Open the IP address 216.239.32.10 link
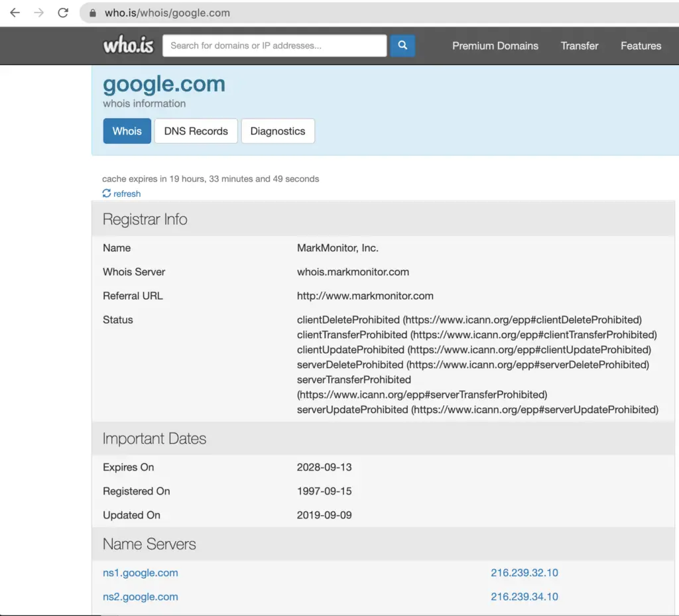The width and height of the screenshot is (679, 616). point(525,573)
